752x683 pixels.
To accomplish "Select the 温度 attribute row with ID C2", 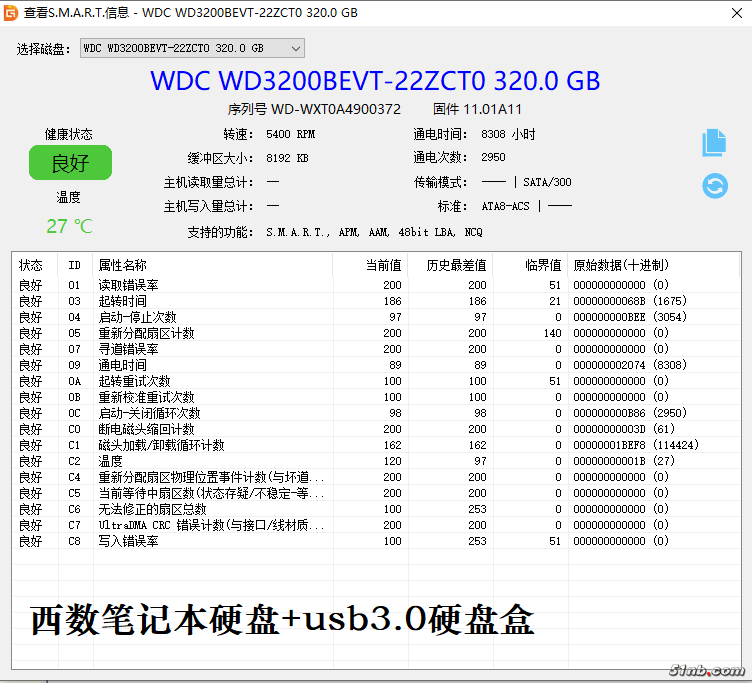I will click(376, 461).
